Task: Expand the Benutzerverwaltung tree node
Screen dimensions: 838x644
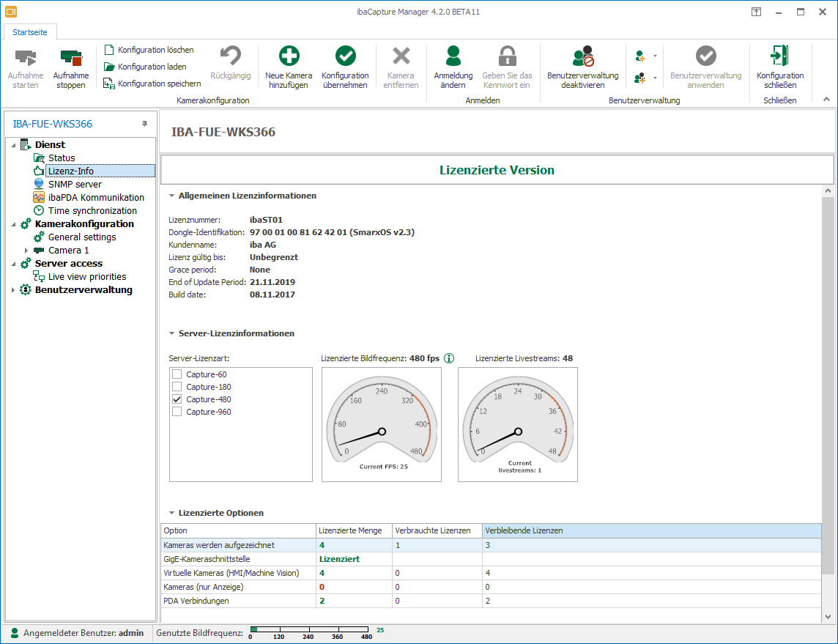Action: click(12, 290)
